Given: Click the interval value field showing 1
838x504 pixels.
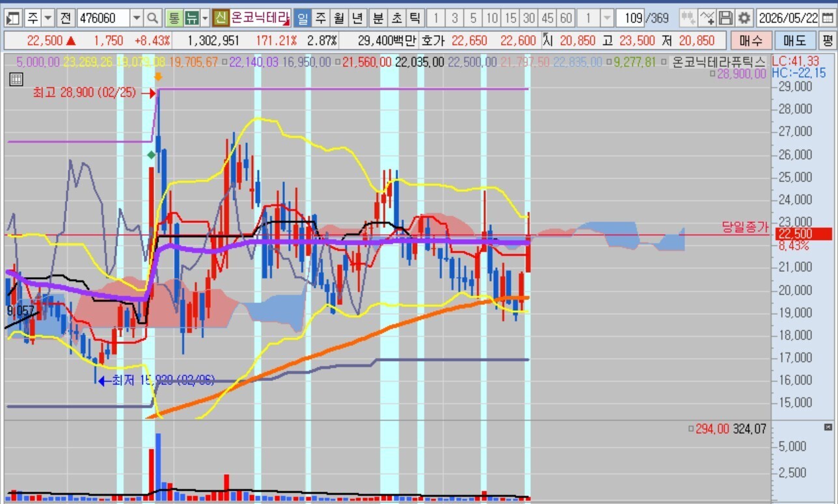Looking at the screenshot, I should click(589, 18).
